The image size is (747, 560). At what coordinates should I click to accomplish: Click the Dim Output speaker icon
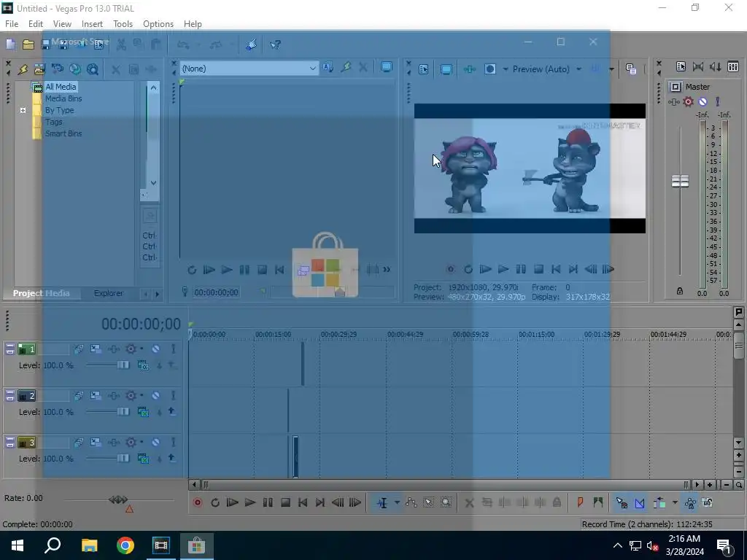[716, 66]
